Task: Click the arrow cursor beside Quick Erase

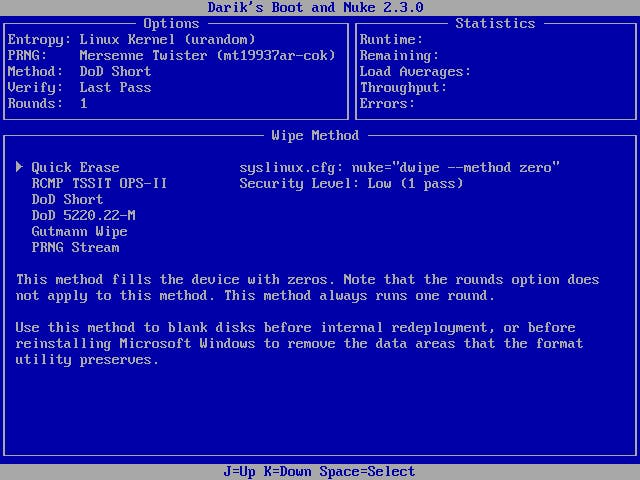Action: (19, 167)
